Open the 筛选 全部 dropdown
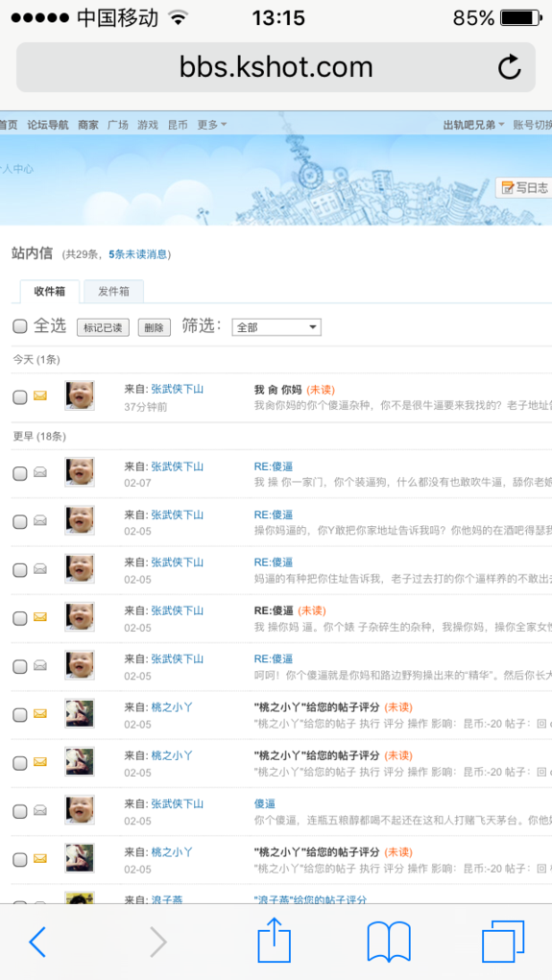The width and height of the screenshot is (552, 980). [x=276, y=327]
